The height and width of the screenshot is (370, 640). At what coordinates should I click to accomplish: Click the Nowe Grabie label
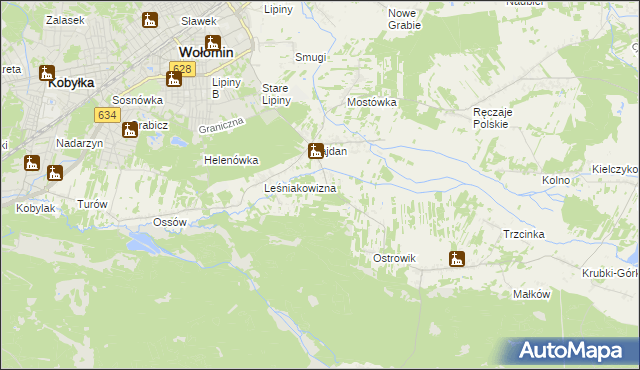point(404,19)
